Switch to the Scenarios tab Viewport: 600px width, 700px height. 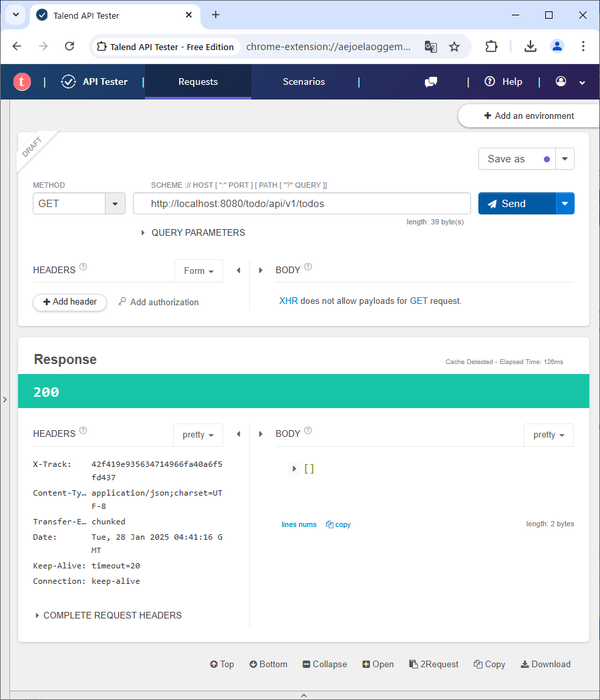[303, 81]
